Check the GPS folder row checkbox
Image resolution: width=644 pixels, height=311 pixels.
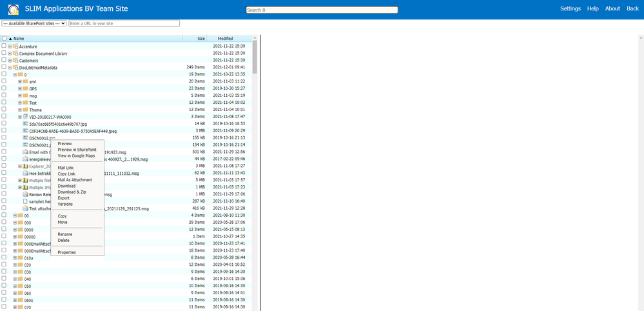click(4, 88)
